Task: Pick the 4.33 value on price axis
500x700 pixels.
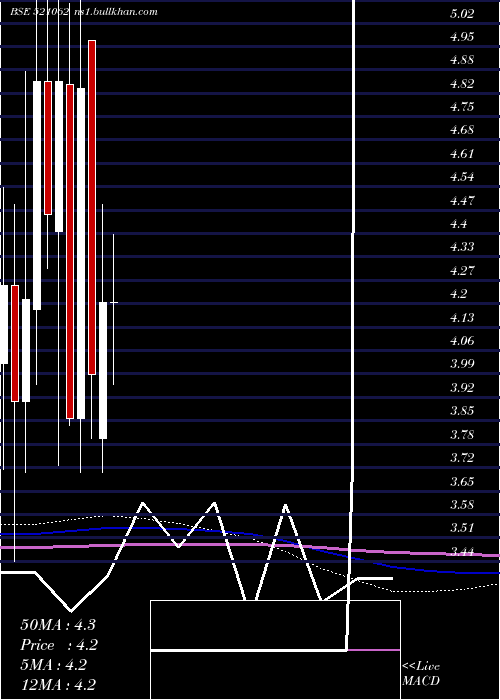Action: (x=462, y=247)
